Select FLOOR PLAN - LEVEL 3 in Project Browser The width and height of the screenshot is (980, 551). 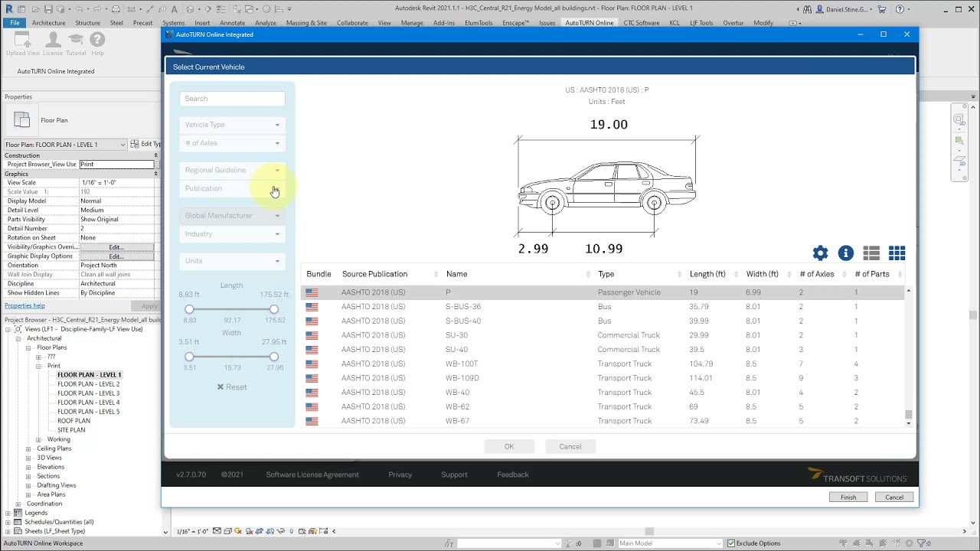(x=89, y=393)
